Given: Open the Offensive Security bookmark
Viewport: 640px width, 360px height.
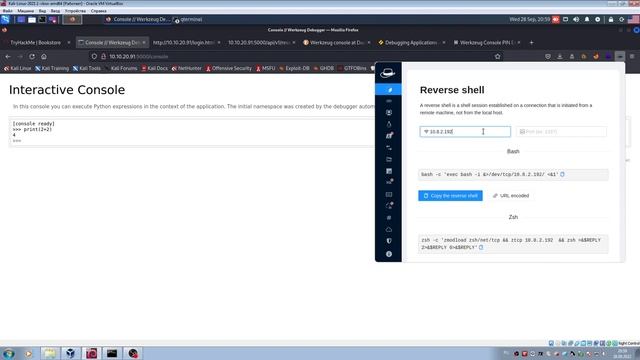Looking at the screenshot, I should point(229,68).
